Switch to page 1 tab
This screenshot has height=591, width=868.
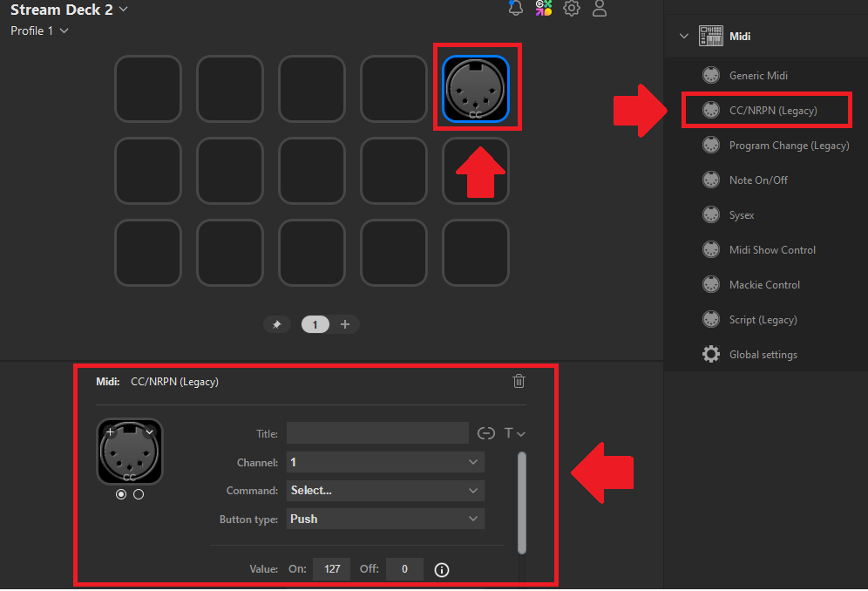tap(315, 323)
